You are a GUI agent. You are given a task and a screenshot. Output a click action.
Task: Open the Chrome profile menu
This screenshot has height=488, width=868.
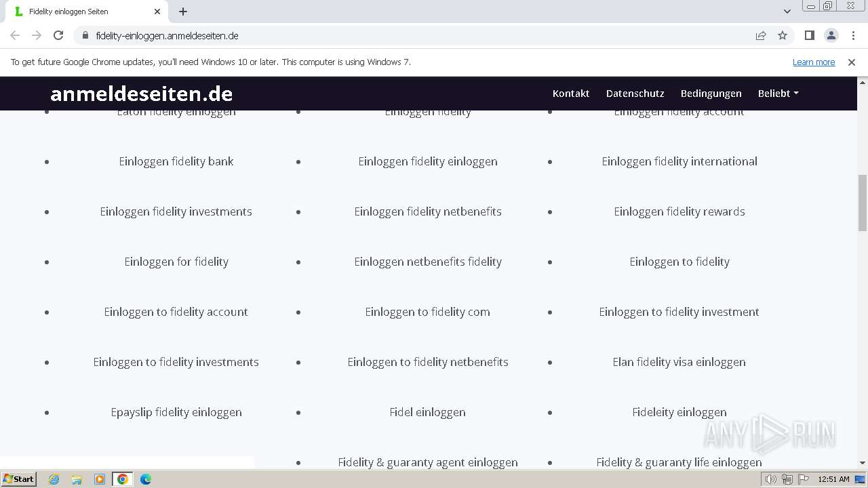click(x=831, y=35)
